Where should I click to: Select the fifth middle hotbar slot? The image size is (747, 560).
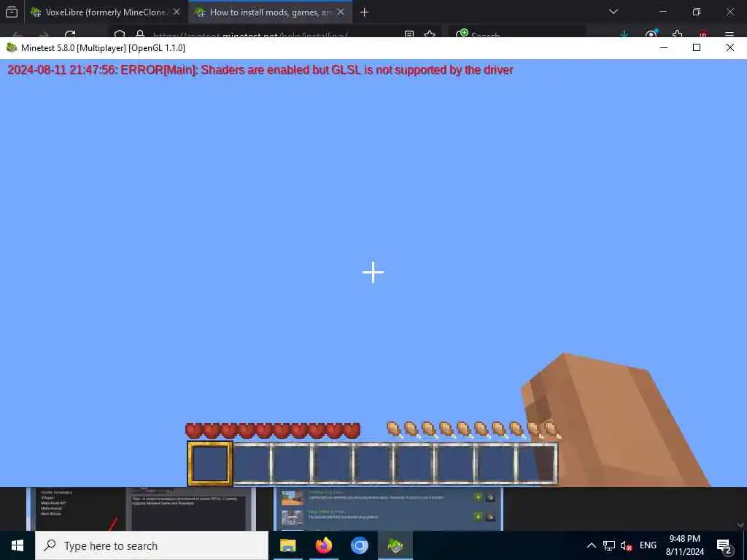373,463
